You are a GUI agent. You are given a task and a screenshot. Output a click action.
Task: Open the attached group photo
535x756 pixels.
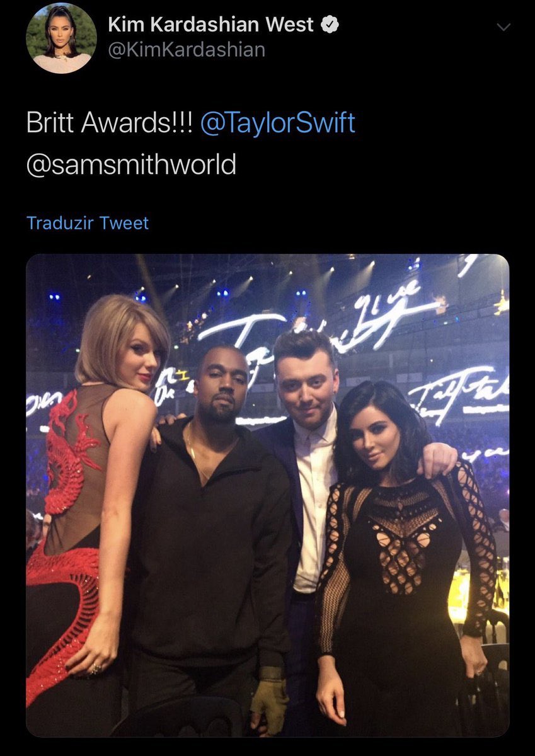pos(267,495)
